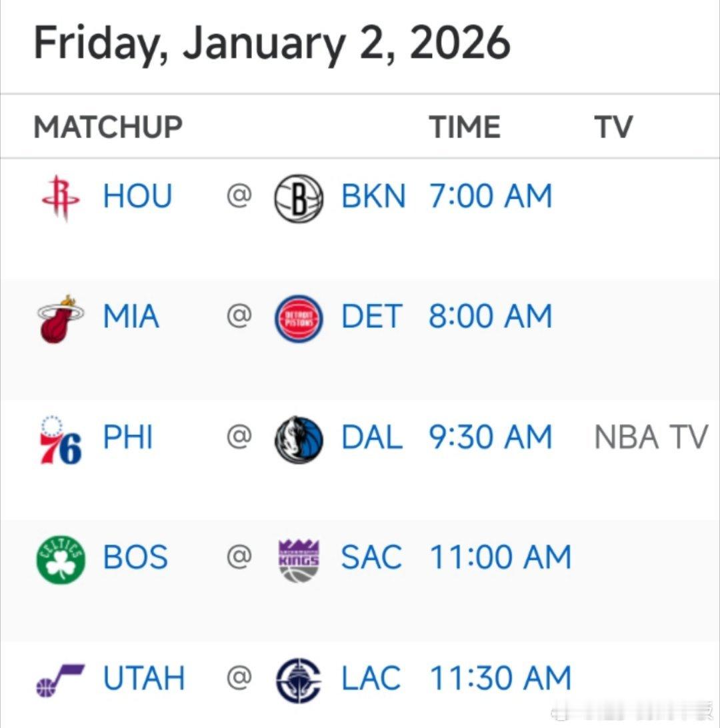Click the MATCHUP column header
This screenshot has width=720, height=728.
tap(108, 127)
